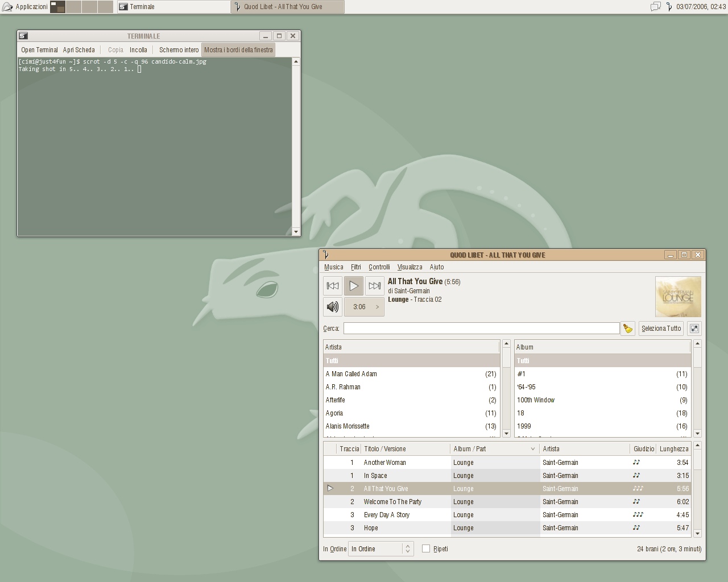Select album 100th Window
Screen dimensions: 728x582
point(603,400)
